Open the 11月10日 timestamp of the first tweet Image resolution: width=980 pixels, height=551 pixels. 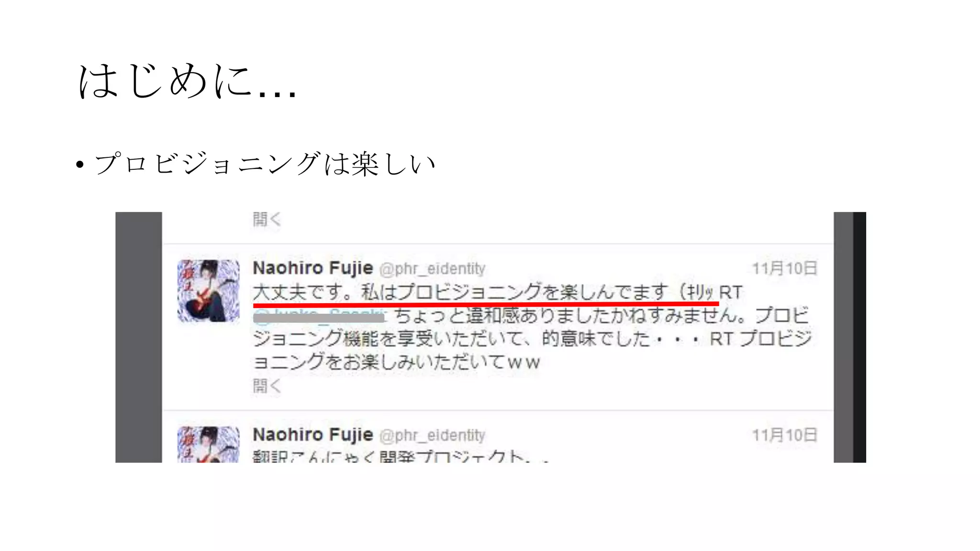[785, 268]
